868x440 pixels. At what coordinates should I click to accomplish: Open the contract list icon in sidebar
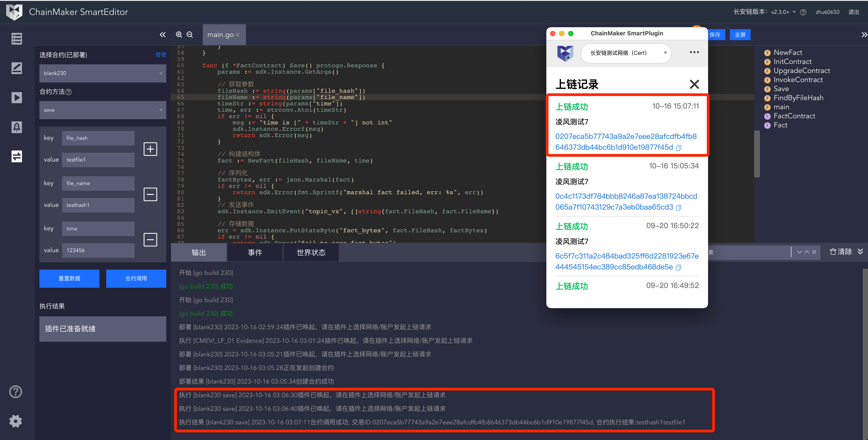(17, 39)
